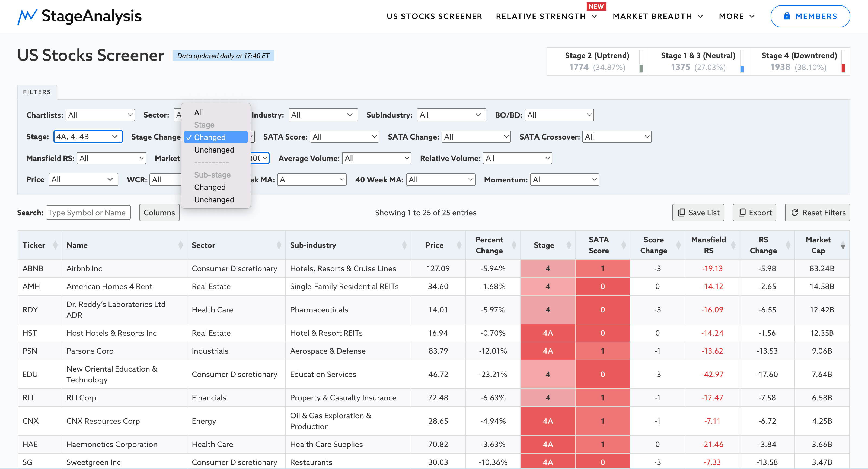Click the Reset Filters button
This screenshot has width=868, height=469.
tap(818, 213)
